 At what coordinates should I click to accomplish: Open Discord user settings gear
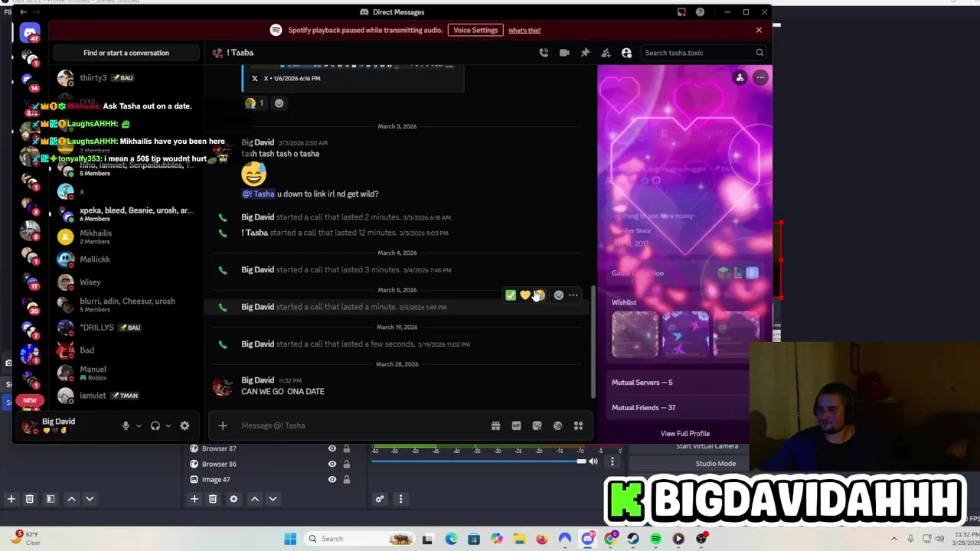click(x=185, y=425)
